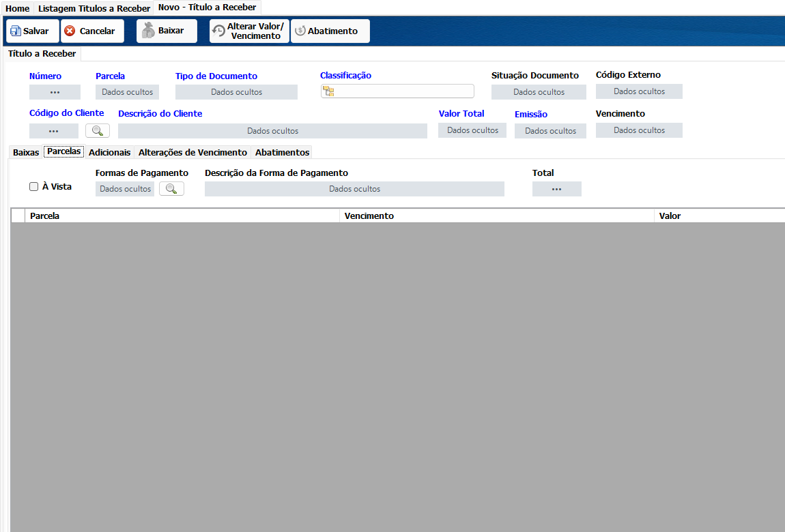The width and height of the screenshot is (785, 532).
Task: Click the Classificação input field
Action: [x=397, y=91]
